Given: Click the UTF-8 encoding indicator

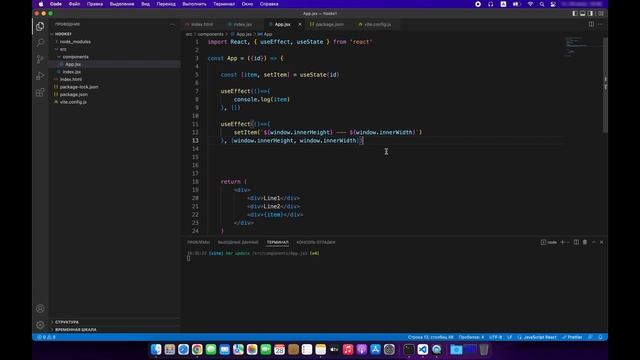Looking at the screenshot, I should pos(496,337).
